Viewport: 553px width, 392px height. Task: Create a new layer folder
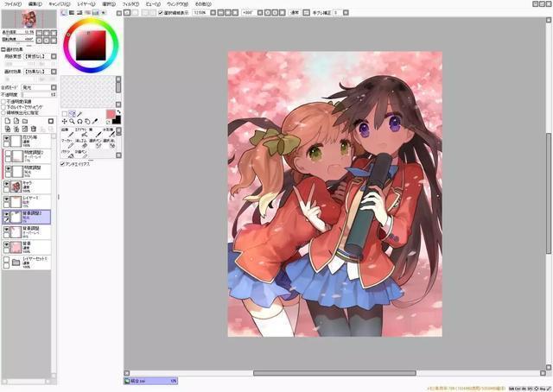click(25, 121)
